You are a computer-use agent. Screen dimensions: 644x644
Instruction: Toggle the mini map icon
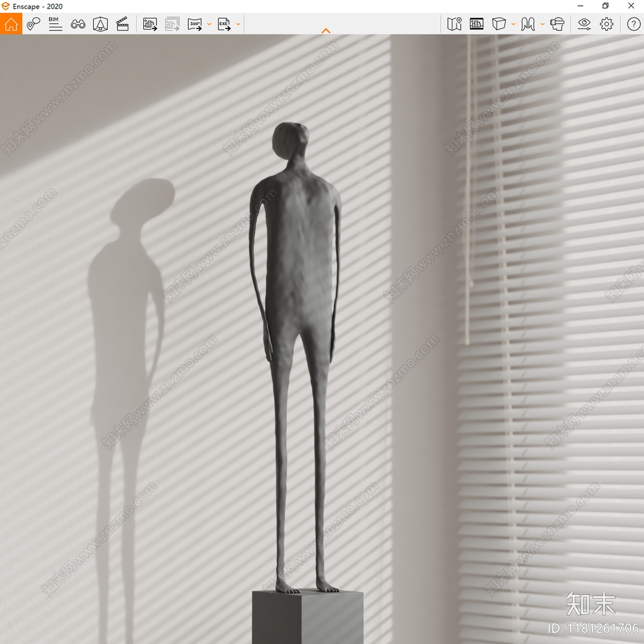pyautogui.click(x=454, y=24)
